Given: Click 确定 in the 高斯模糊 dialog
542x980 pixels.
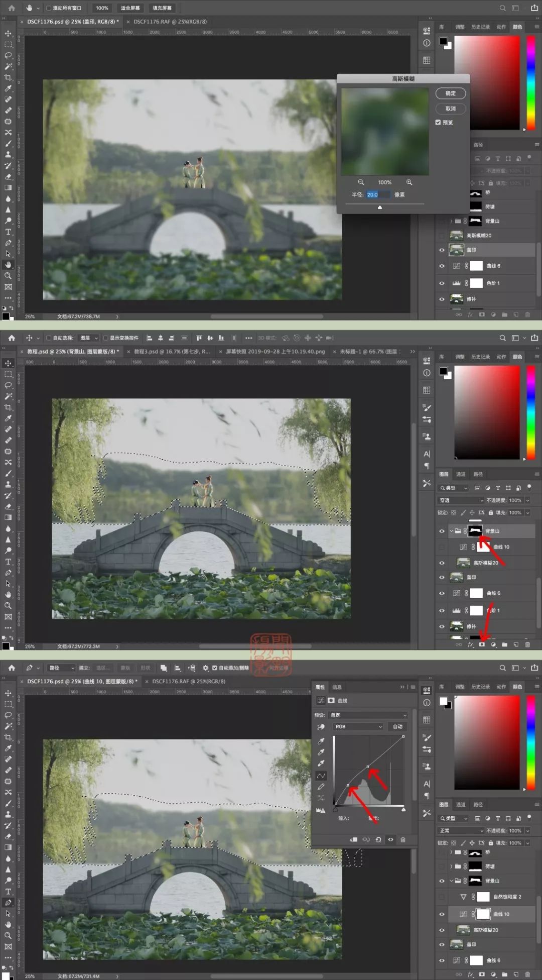Looking at the screenshot, I should pos(451,93).
